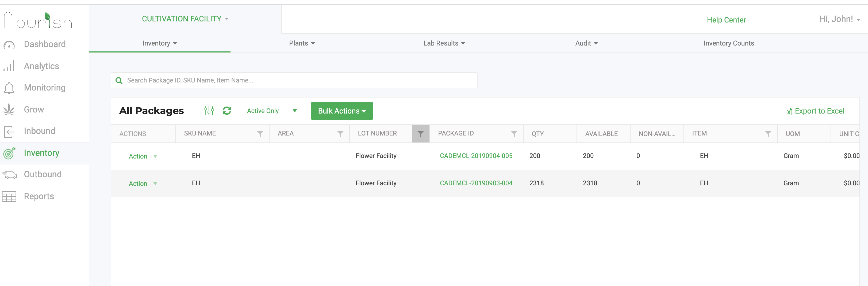Open Reports in the sidebar
The image size is (868, 286).
point(39,196)
